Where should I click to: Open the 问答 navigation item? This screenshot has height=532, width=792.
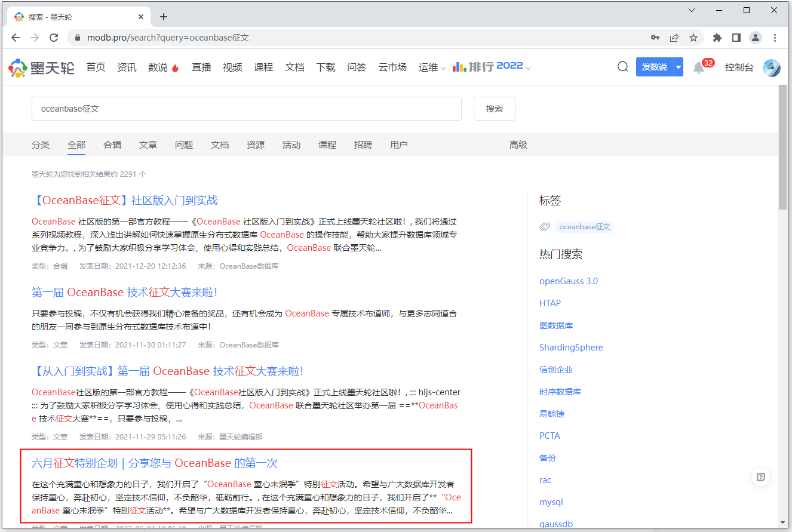[x=357, y=67]
